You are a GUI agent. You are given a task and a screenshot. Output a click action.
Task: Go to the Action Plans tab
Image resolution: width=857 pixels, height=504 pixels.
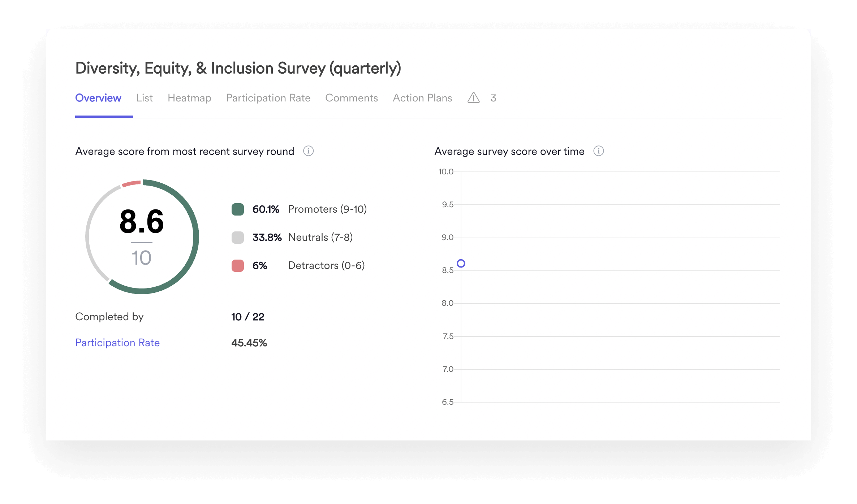[422, 98]
